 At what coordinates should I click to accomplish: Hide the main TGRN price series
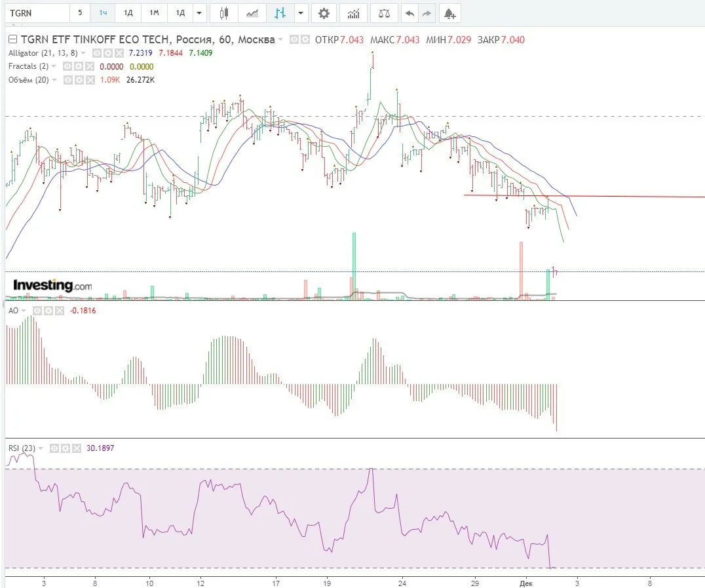294,39
